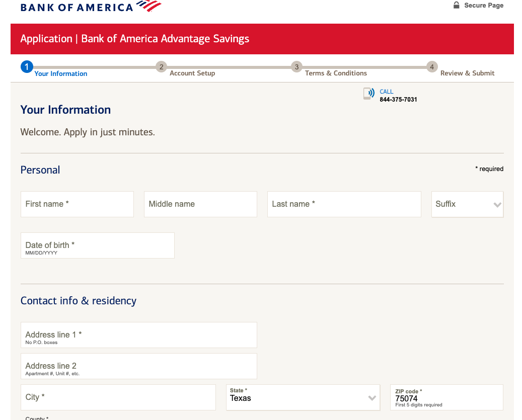Image resolution: width=522 pixels, height=420 pixels.
Task: Select the Review & Submit step label
Action: [467, 73]
